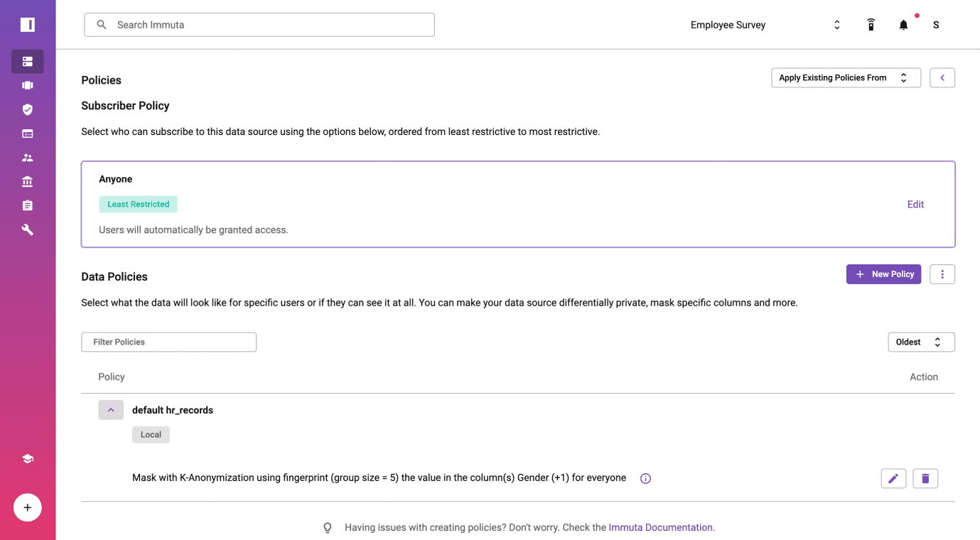Click the Subscriber Policy heading
This screenshot has height=540, width=980.
pyautogui.click(x=125, y=106)
